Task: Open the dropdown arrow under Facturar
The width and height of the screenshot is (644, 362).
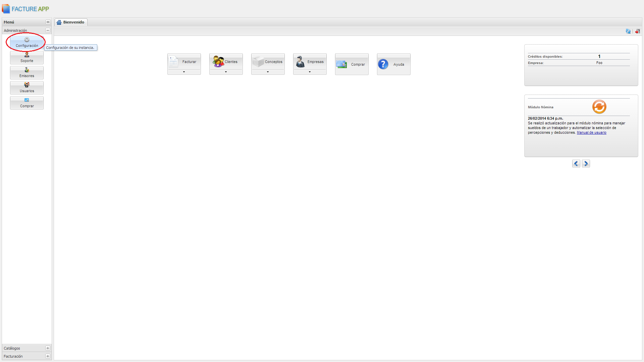Action: pyautogui.click(x=184, y=72)
